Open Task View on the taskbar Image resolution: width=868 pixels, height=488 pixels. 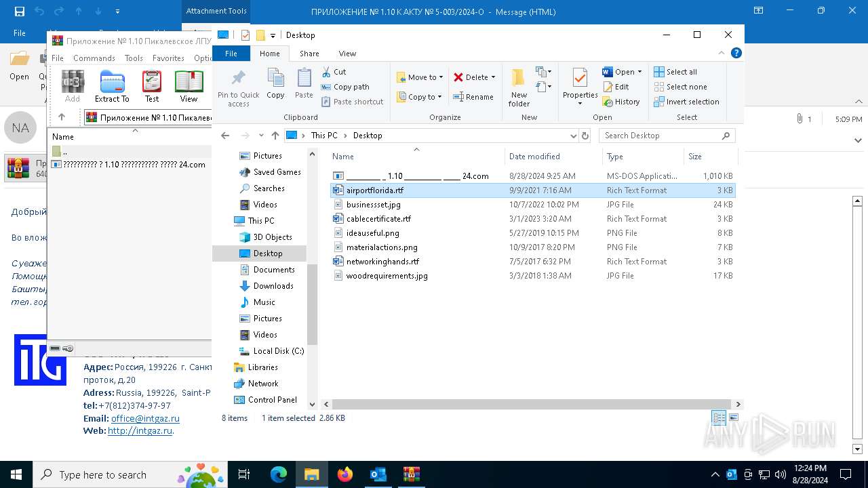pos(245,474)
